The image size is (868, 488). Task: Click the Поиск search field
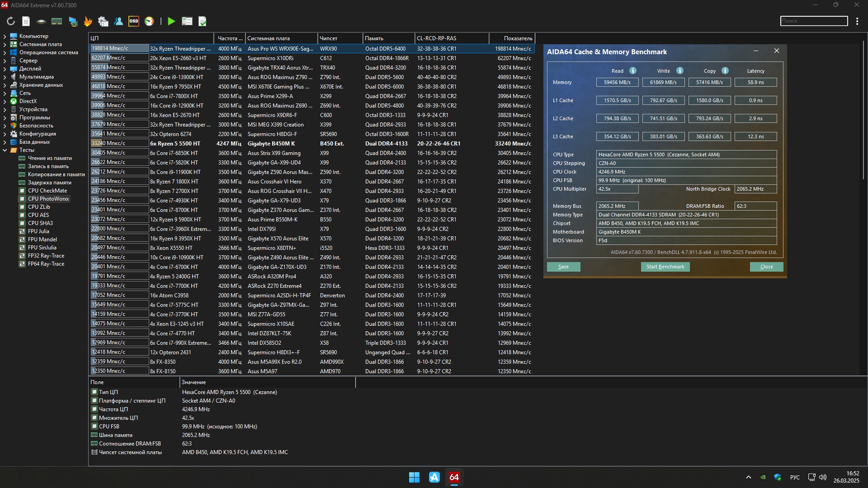tap(814, 21)
